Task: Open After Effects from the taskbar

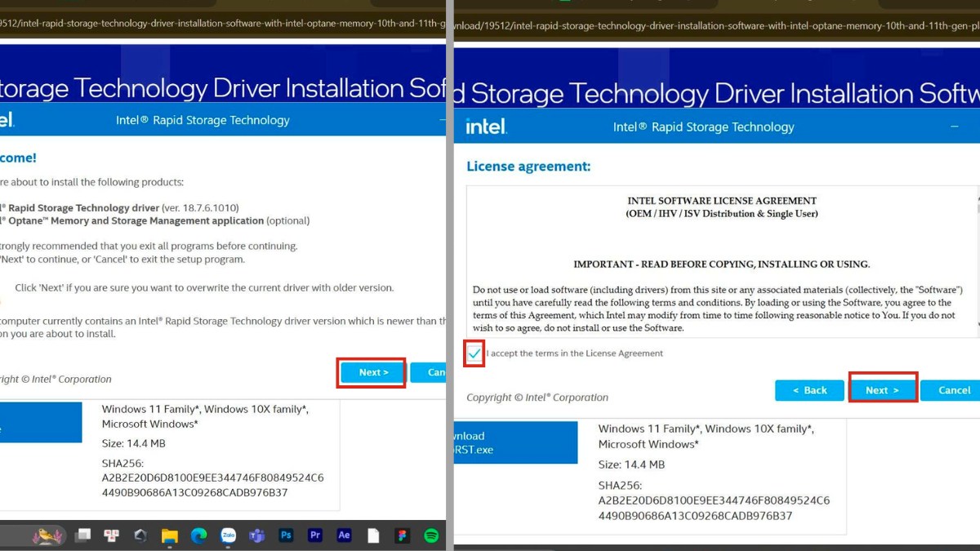Action: tap(344, 535)
